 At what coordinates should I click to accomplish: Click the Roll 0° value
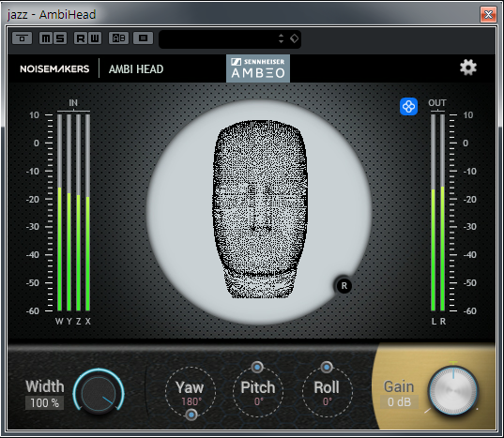pyautogui.click(x=328, y=401)
